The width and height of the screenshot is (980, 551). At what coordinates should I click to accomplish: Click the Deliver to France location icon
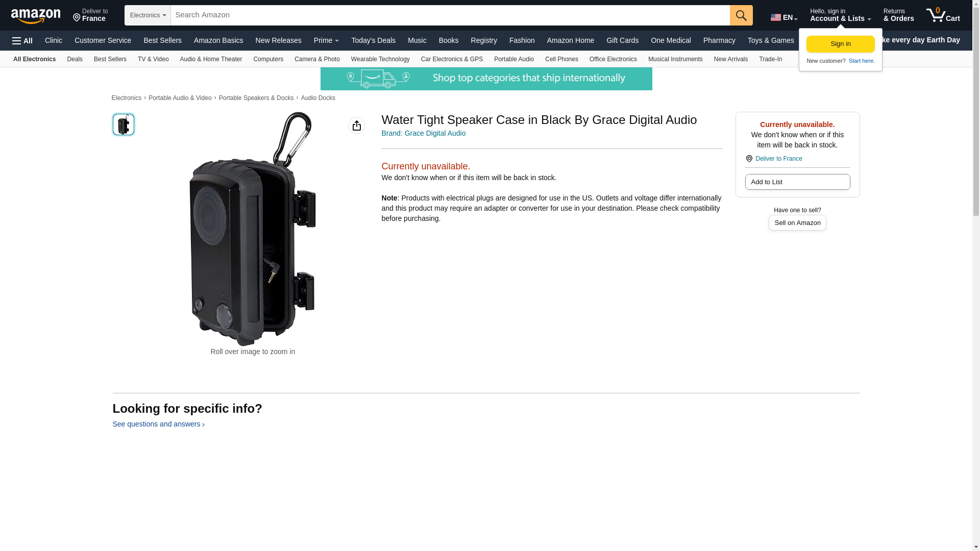point(749,159)
